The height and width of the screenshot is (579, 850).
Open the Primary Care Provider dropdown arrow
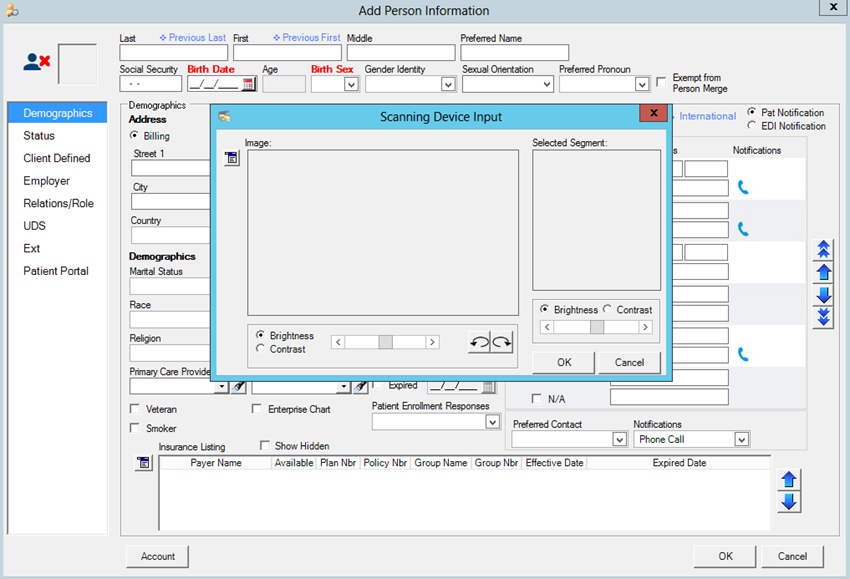222,387
